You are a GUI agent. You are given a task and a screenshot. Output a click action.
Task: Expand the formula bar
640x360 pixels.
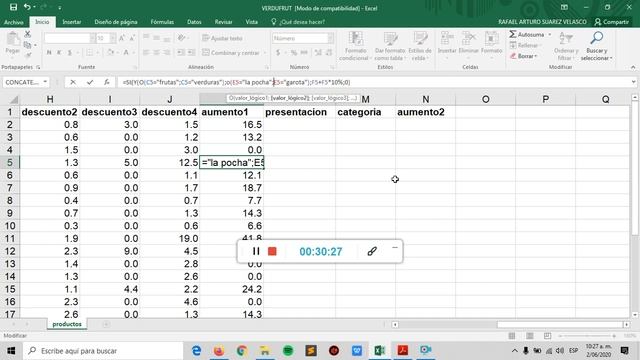pos(633,82)
